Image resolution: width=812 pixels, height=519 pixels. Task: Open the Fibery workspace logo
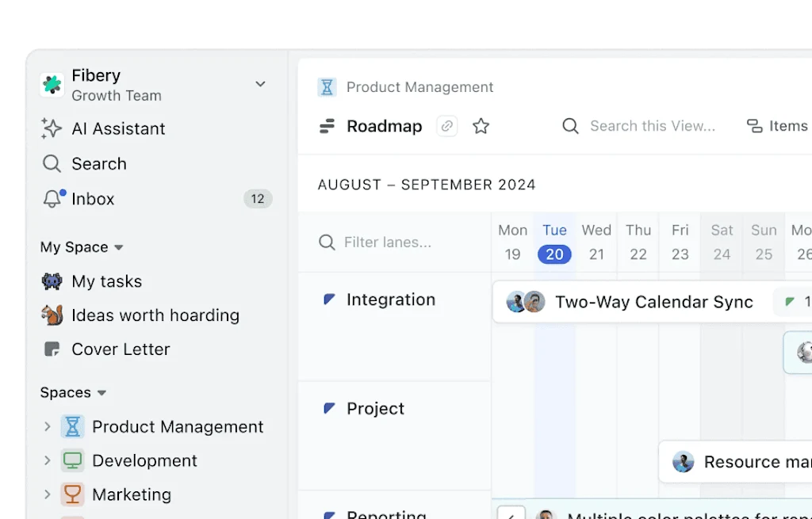click(x=52, y=84)
